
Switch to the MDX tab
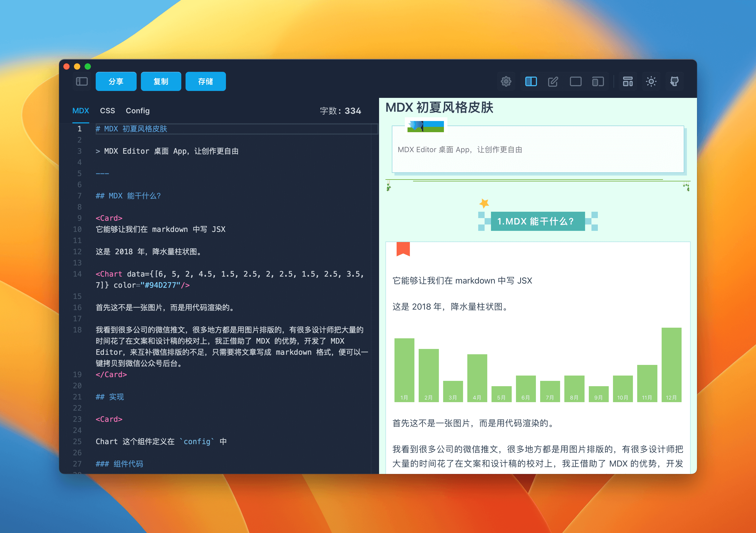click(81, 111)
